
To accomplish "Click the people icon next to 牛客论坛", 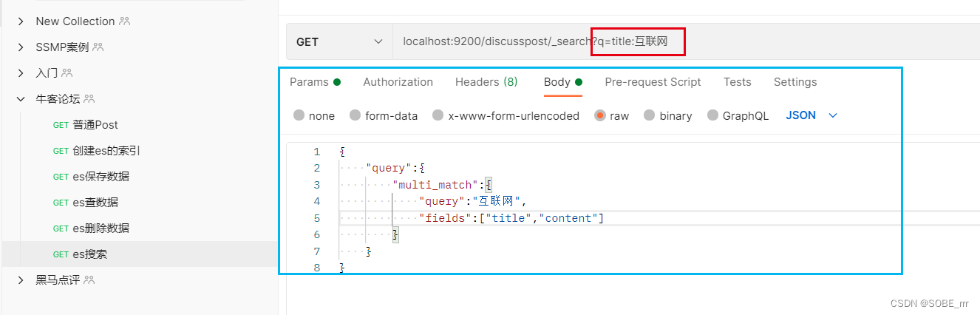I will point(89,99).
